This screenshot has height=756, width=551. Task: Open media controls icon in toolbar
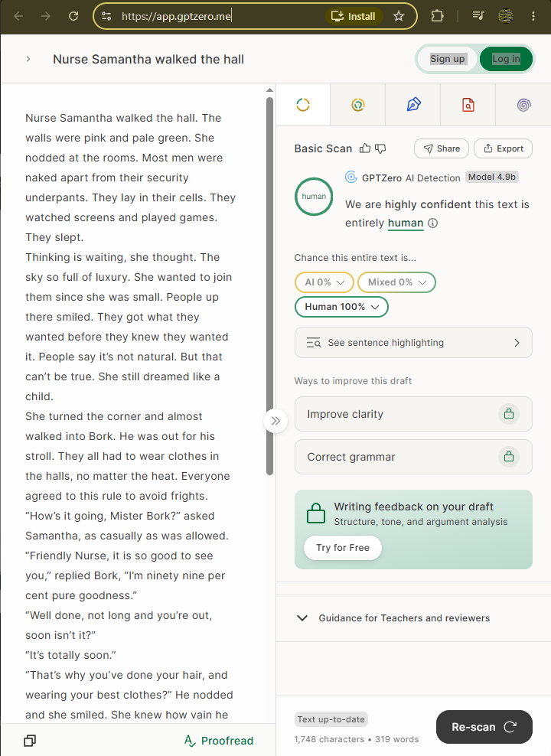tap(478, 16)
